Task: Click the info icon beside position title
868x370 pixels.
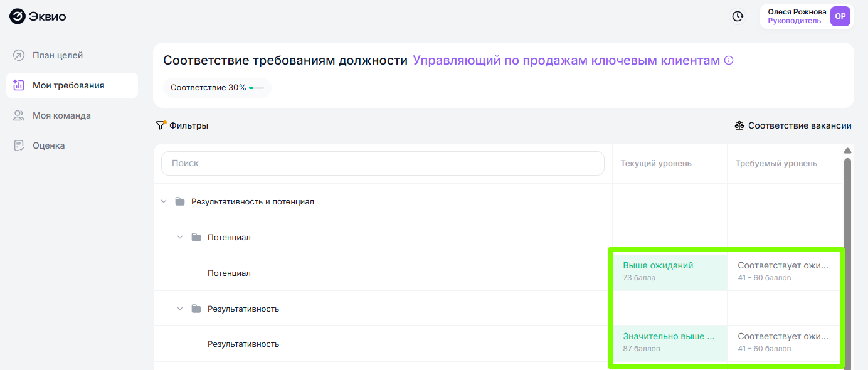Action: coord(729,61)
